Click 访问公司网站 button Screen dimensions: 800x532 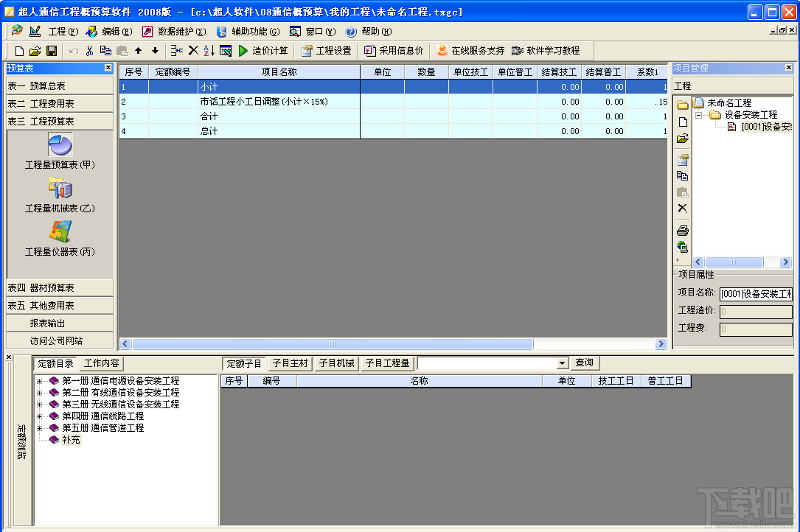coord(60,340)
